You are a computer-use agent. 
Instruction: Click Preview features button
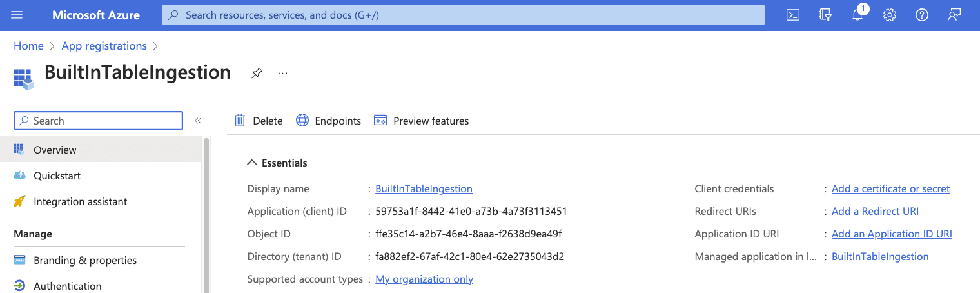(422, 121)
